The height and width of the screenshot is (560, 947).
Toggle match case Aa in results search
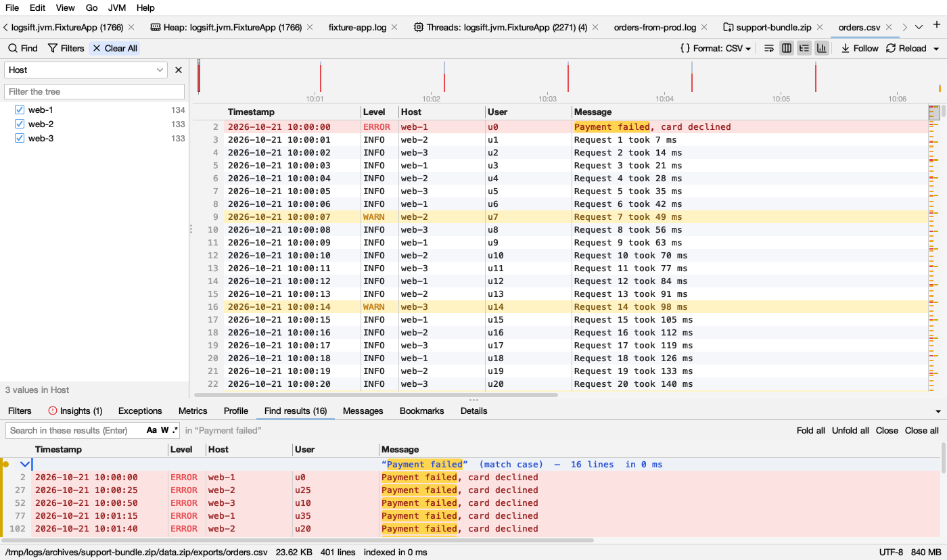[152, 430]
